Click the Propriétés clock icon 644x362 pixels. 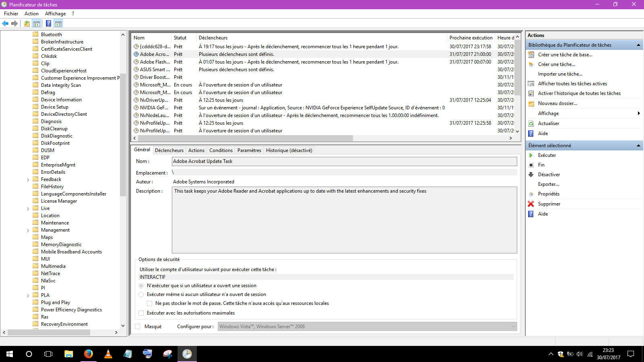pos(531,194)
